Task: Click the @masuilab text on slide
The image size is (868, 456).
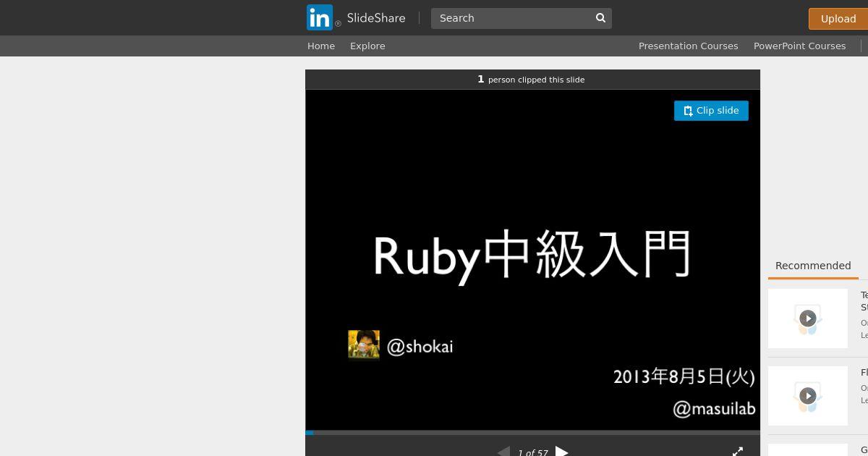Action: click(715, 409)
